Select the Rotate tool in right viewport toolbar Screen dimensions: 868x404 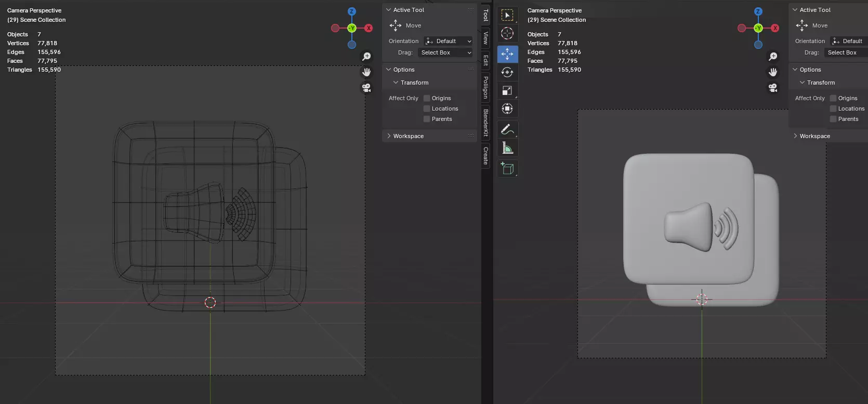[x=507, y=72]
